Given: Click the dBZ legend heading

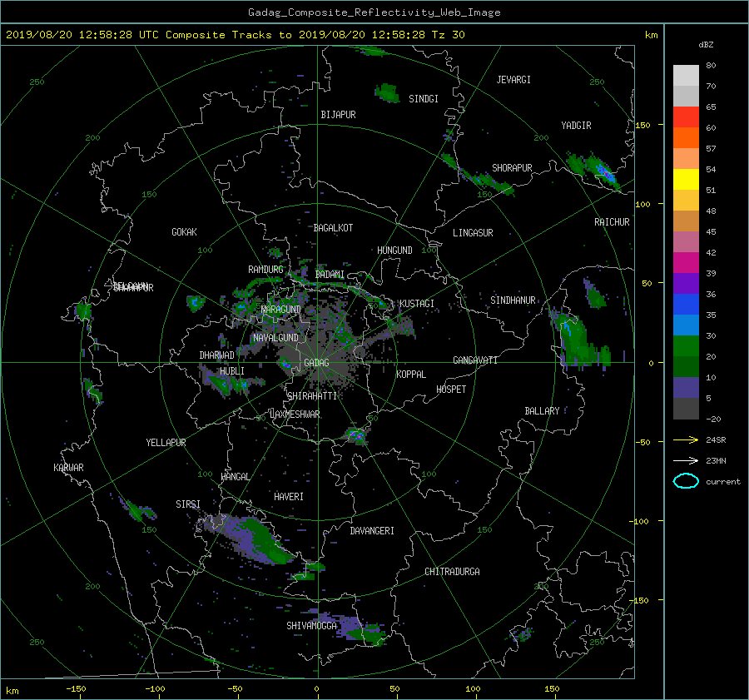Looking at the screenshot, I should (x=706, y=45).
